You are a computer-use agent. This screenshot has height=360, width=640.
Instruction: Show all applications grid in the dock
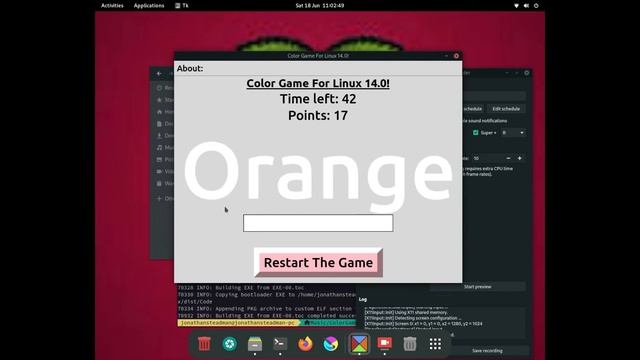[435, 344]
